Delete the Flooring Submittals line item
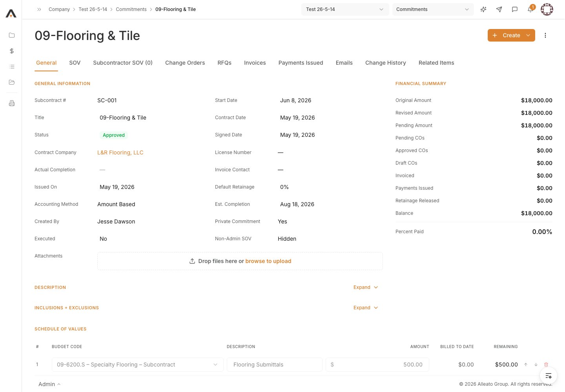 coord(546,365)
